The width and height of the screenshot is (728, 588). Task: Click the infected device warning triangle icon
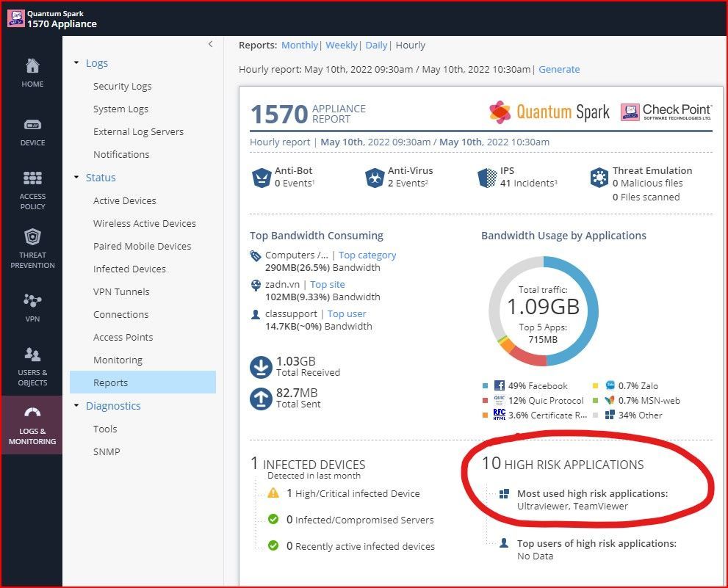pyautogui.click(x=273, y=493)
